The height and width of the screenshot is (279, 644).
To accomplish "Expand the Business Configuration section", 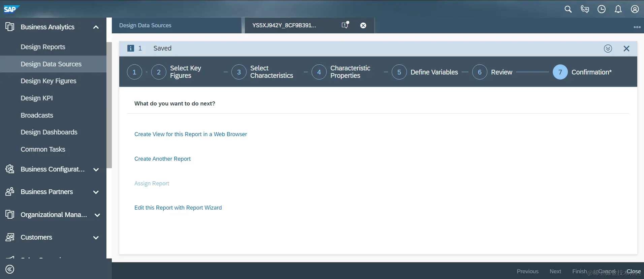I will 96,169.
